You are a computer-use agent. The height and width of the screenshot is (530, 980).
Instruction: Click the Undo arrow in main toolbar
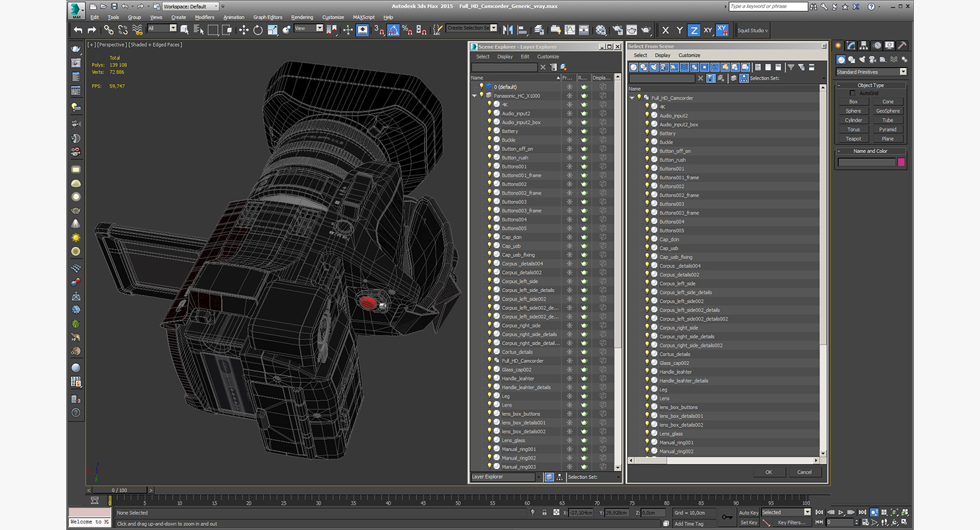79,30
